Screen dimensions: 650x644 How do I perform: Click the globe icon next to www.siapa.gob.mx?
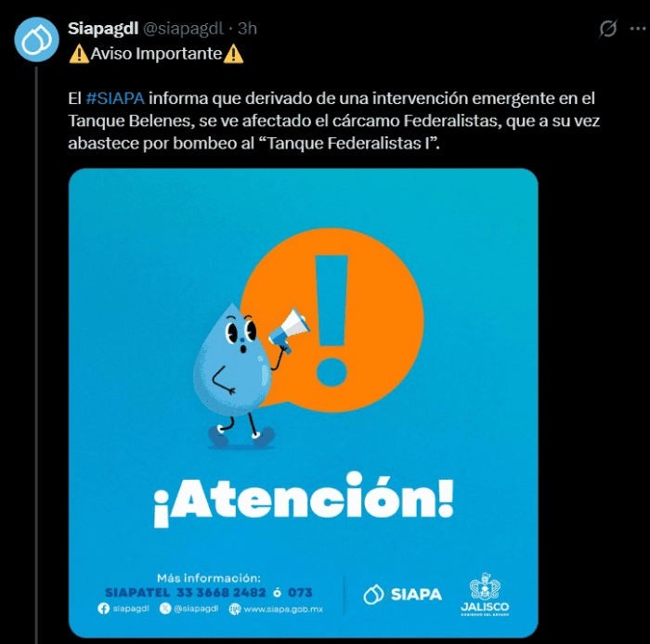pos(235,609)
